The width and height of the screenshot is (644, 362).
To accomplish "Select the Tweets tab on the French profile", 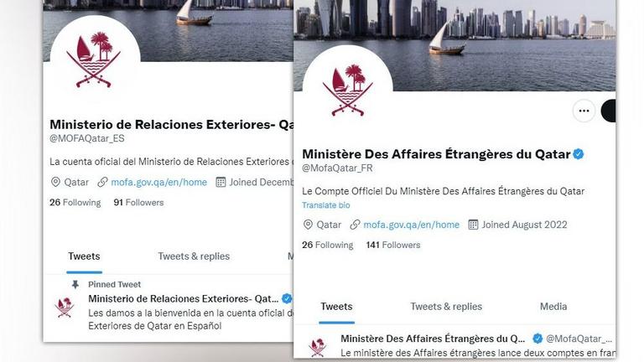I will (336, 307).
